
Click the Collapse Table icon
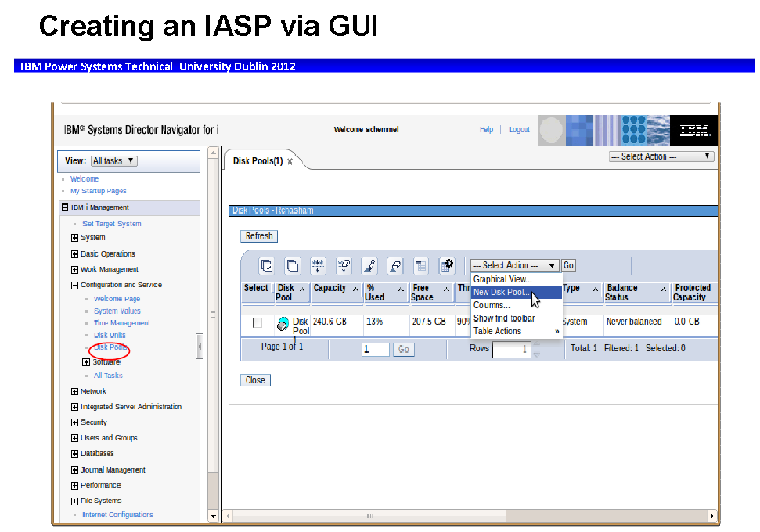coord(421,265)
